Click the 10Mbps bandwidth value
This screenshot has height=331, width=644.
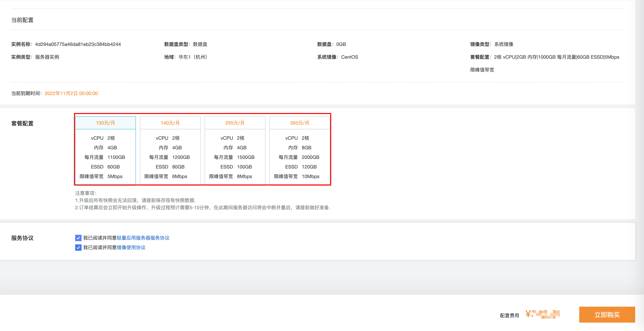[310, 176]
